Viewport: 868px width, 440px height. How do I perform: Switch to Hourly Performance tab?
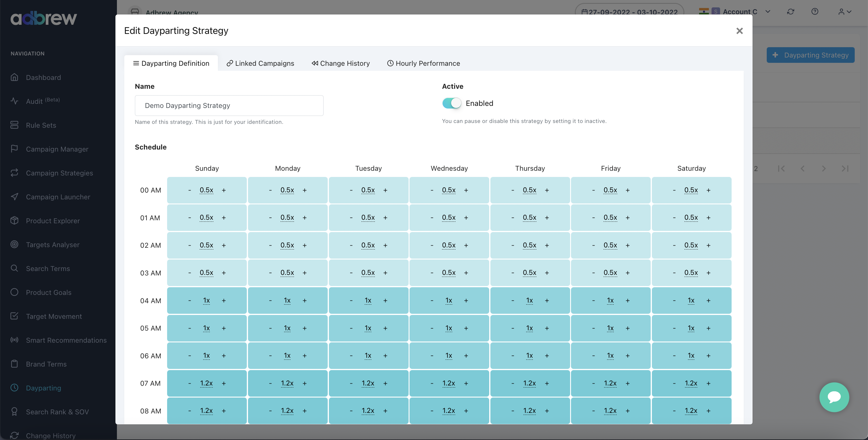point(423,63)
